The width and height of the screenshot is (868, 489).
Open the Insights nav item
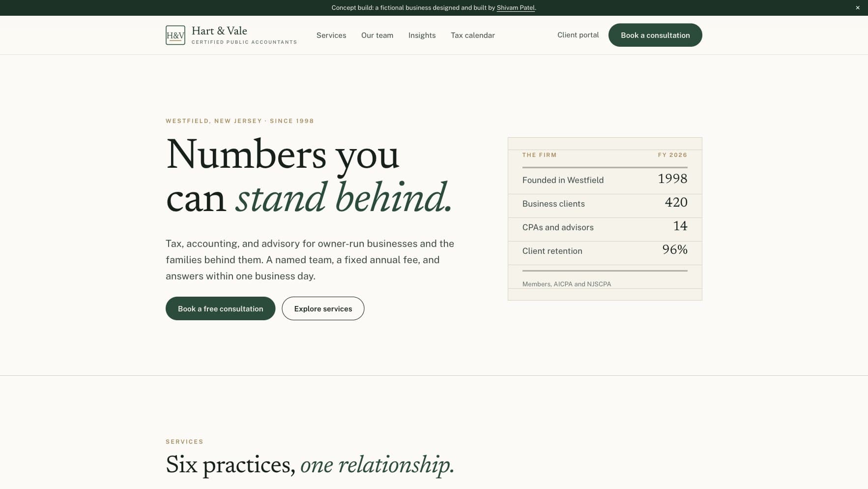click(x=422, y=35)
